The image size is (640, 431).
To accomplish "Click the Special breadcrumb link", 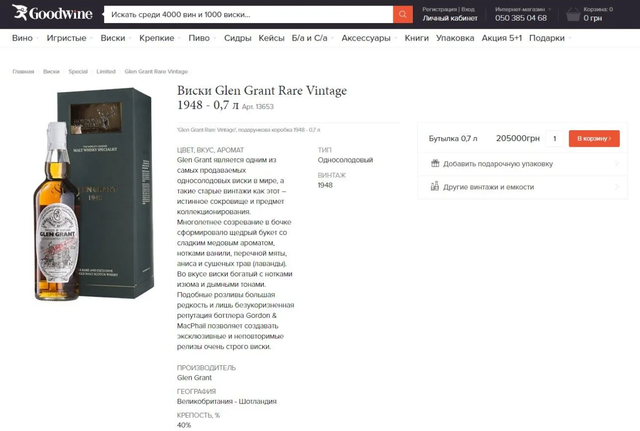I will click(78, 71).
